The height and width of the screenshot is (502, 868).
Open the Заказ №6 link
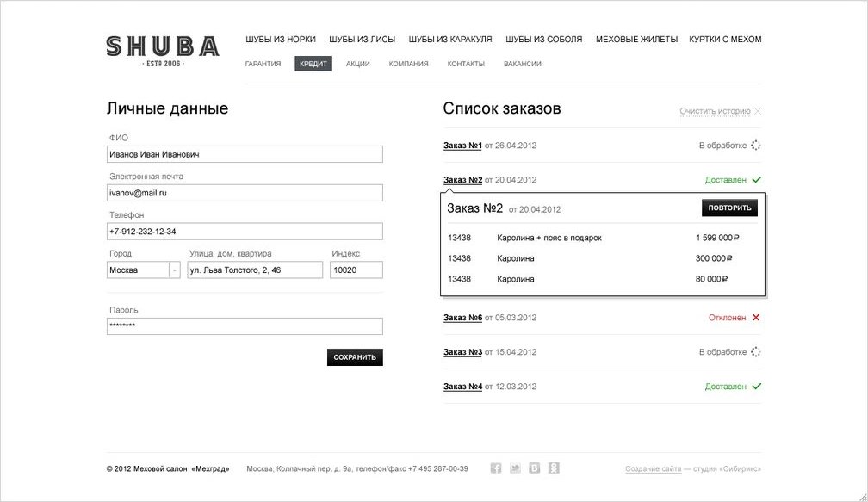click(462, 318)
